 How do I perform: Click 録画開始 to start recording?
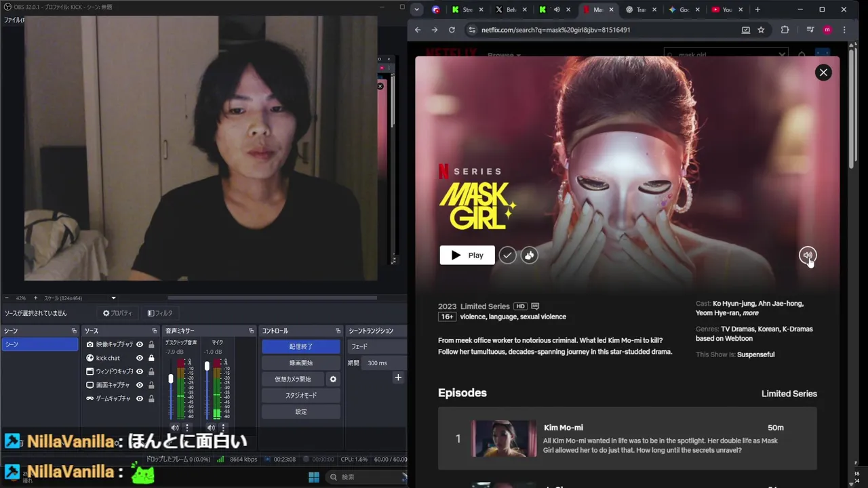[301, 363]
